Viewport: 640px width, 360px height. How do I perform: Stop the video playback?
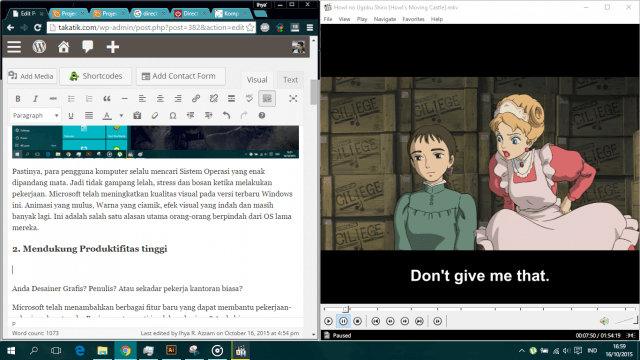[358, 322]
